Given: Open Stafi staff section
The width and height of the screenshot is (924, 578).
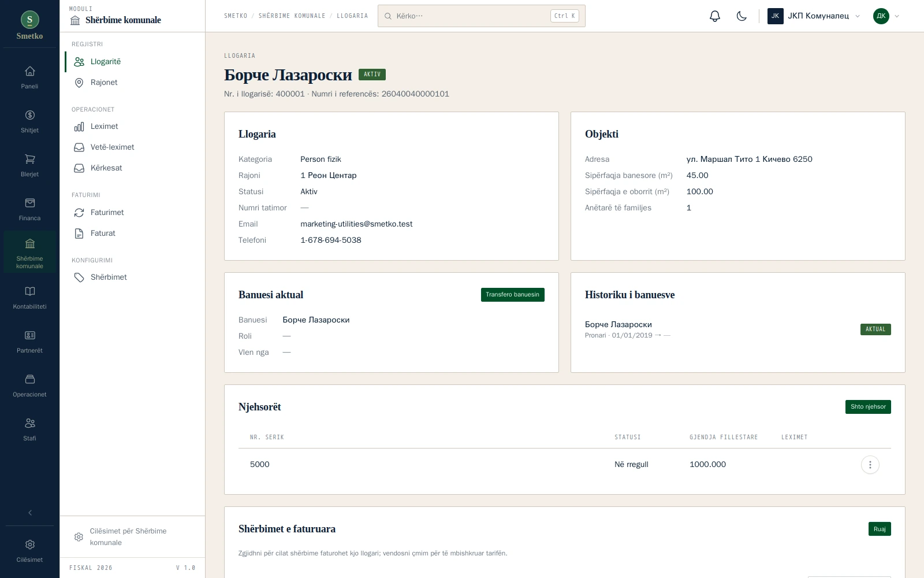Looking at the screenshot, I should coord(29,429).
